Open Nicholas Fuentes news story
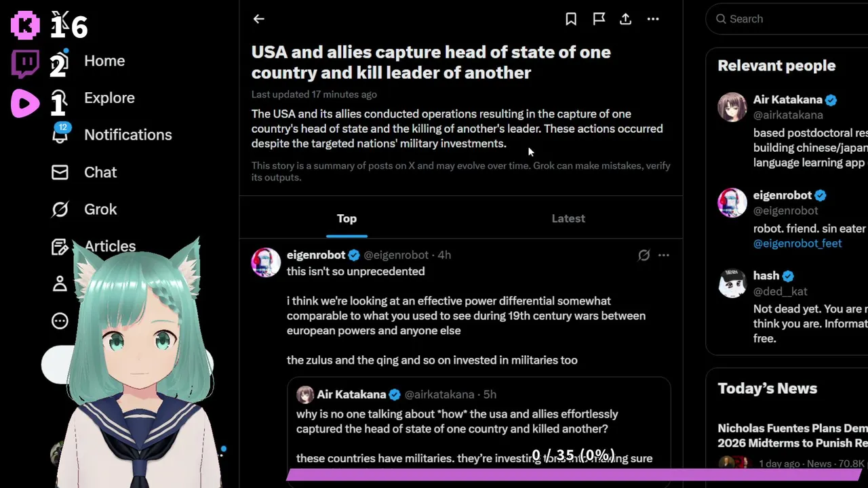The image size is (868, 488). (x=792, y=435)
